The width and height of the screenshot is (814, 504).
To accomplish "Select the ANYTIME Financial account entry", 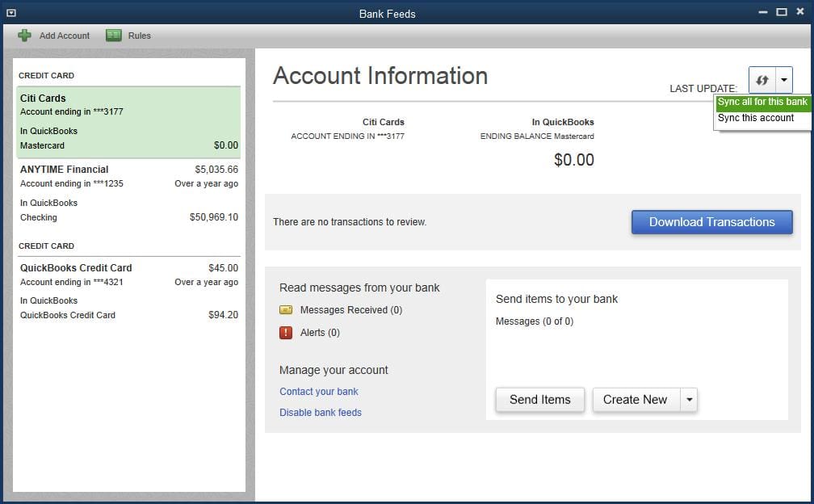I will [x=128, y=193].
